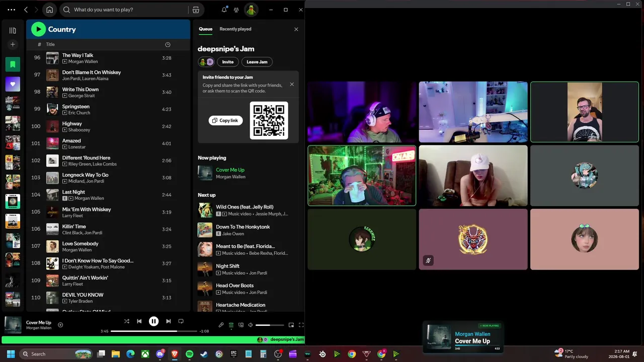Open the Friend Activity icon
Viewport: 644px width, 362px height.
(236, 10)
